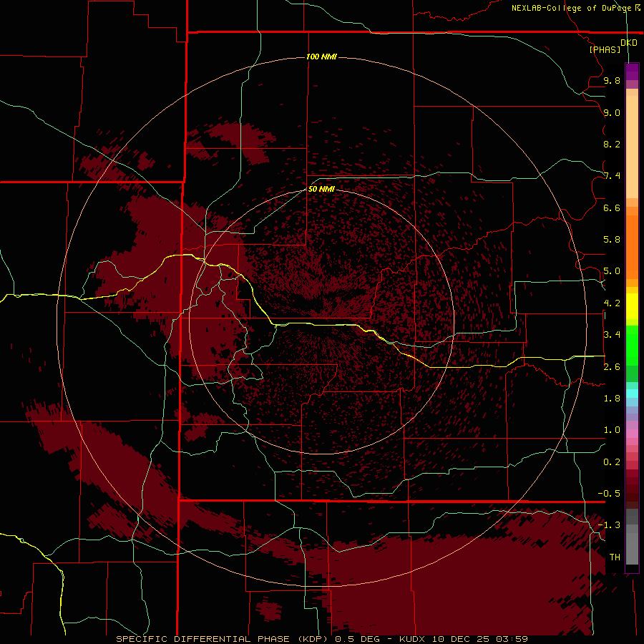This screenshot has height=644, width=644.
Task: Click the yellow segment of color bar
Action: click(x=632, y=306)
